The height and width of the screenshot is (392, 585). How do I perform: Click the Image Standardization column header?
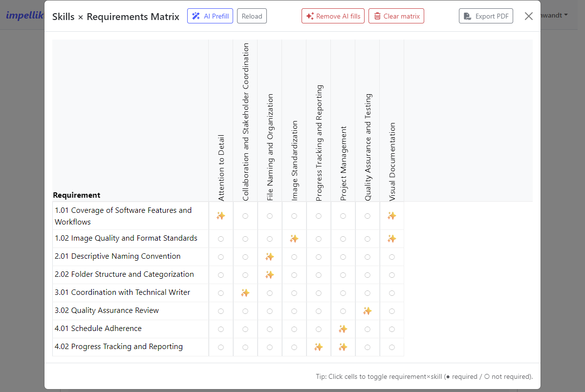pos(294,161)
